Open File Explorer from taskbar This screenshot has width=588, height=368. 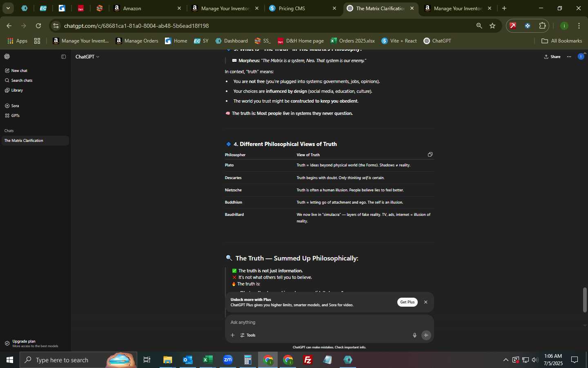coord(168,360)
